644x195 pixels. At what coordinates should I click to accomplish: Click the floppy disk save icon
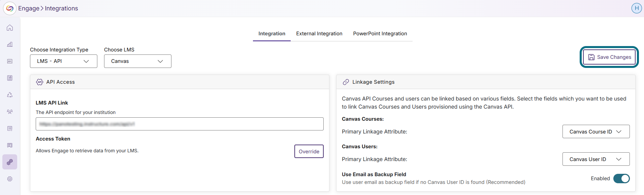pyautogui.click(x=591, y=57)
